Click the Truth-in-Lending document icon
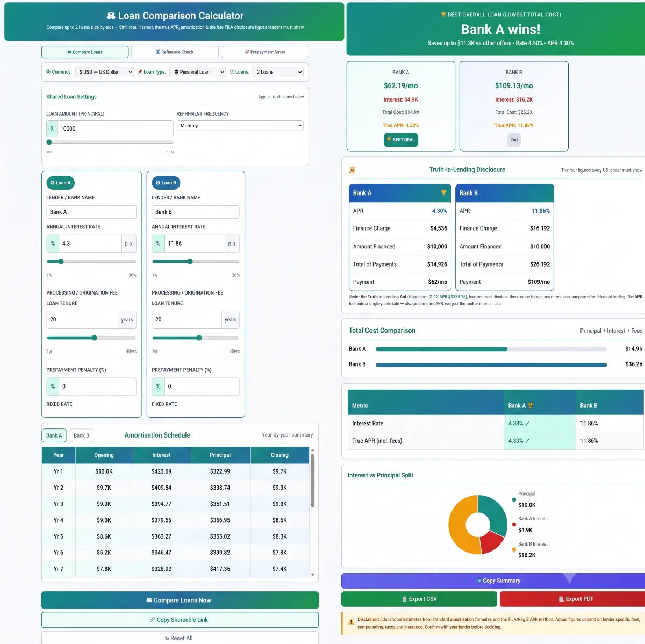 coord(353,170)
